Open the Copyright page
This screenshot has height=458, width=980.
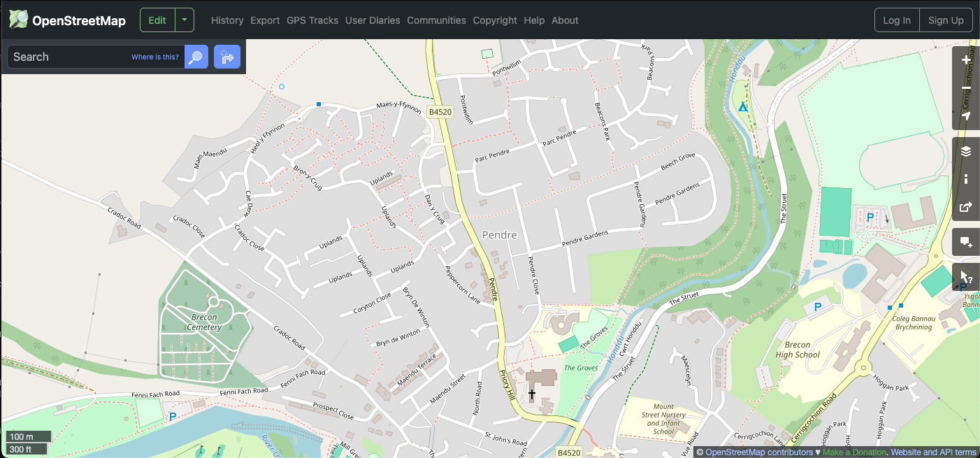tap(495, 20)
